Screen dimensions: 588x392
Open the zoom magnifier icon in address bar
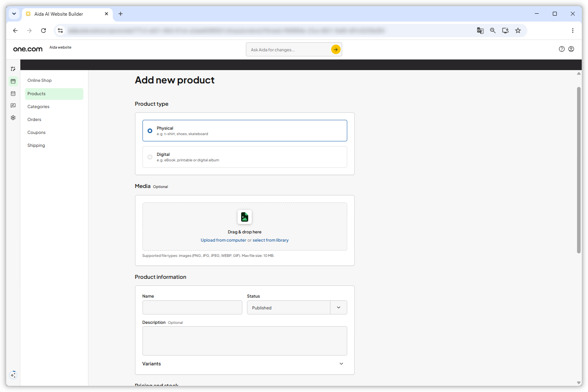493,31
